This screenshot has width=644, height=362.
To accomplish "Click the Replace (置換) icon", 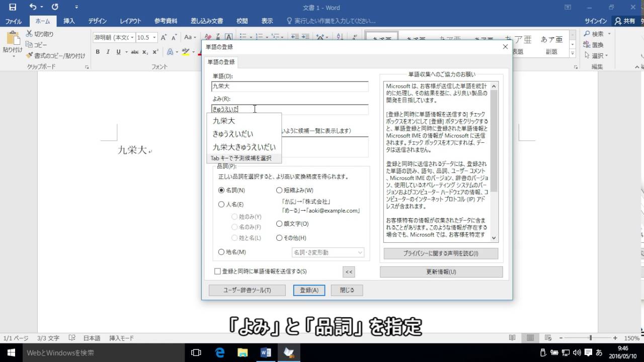I will (x=587, y=45).
